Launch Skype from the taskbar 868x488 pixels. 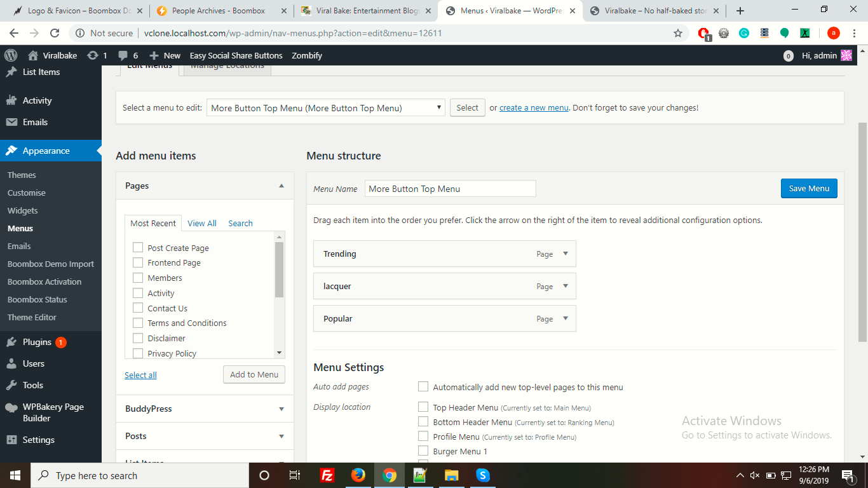pyautogui.click(x=483, y=475)
